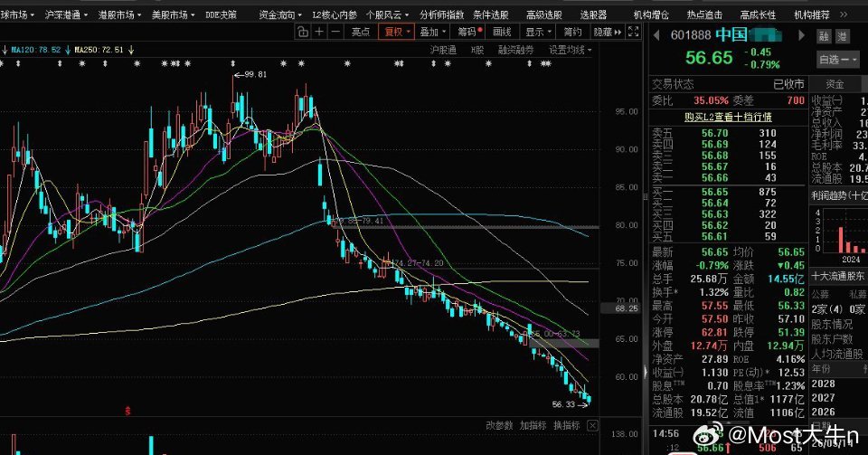
Task: Toggle 筹码 chip distribution
Action: click(468, 32)
